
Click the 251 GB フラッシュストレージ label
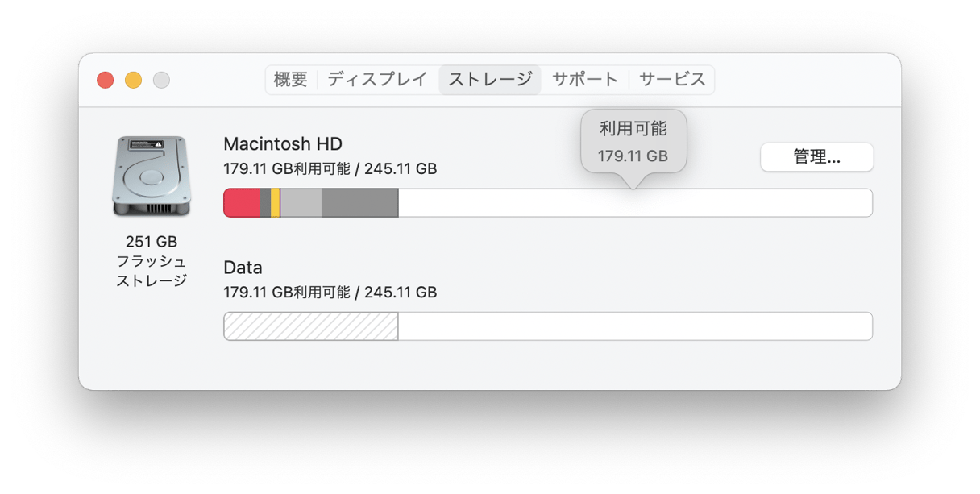point(152,261)
